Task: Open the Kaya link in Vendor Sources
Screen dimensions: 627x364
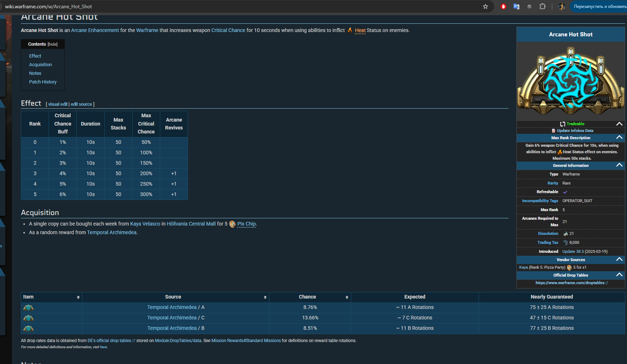Action: [x=524, y=267]
